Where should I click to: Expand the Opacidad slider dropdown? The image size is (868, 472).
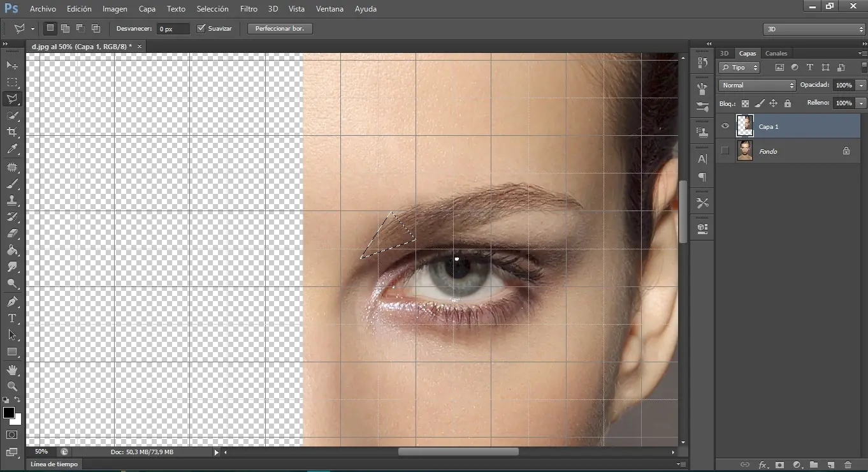click(861, 85)
